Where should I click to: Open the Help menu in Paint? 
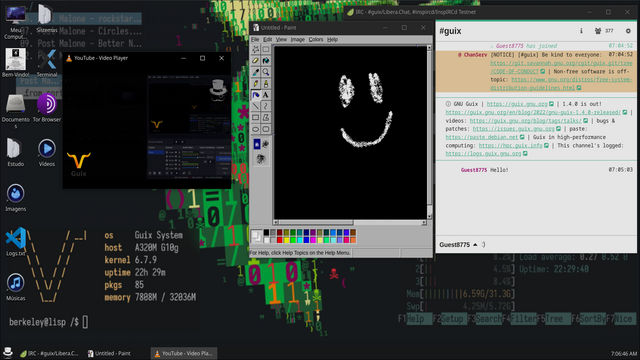[x=333, y=40]
